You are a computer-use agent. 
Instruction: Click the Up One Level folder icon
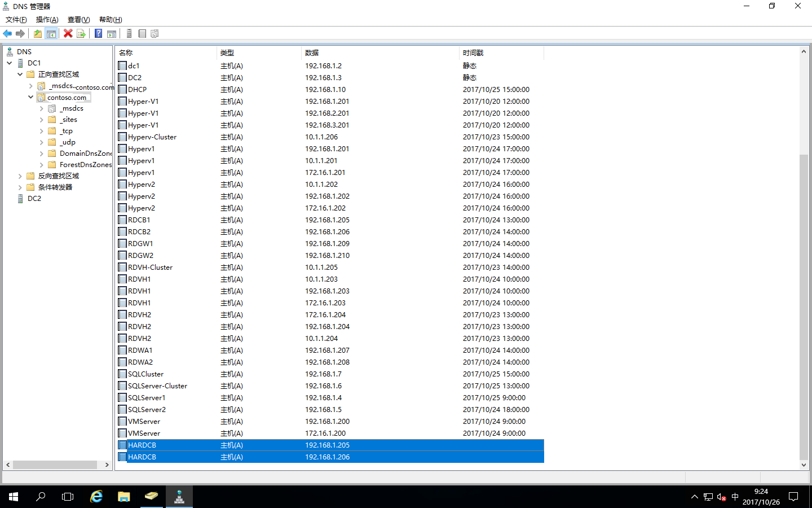pyautogui.click(x=38, y=34)
